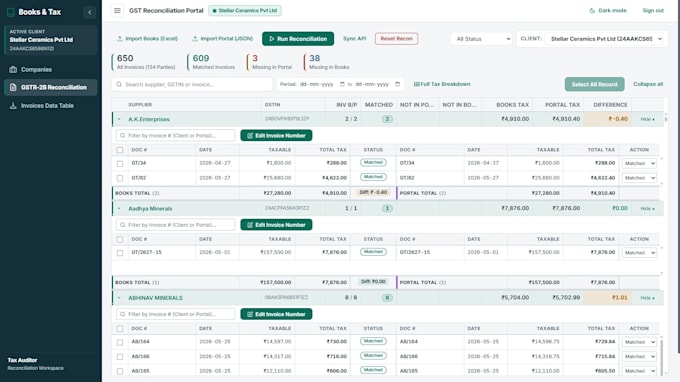
Task: Open action dropdown for invoice AB/164
Action: [639, 342]
